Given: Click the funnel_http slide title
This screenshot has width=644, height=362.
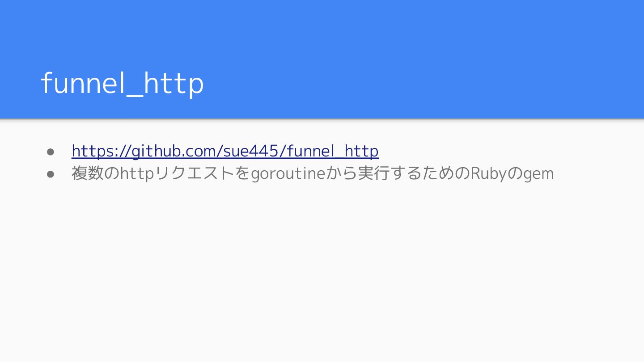Looking at the screenshot, I should [x=123, y=83].
